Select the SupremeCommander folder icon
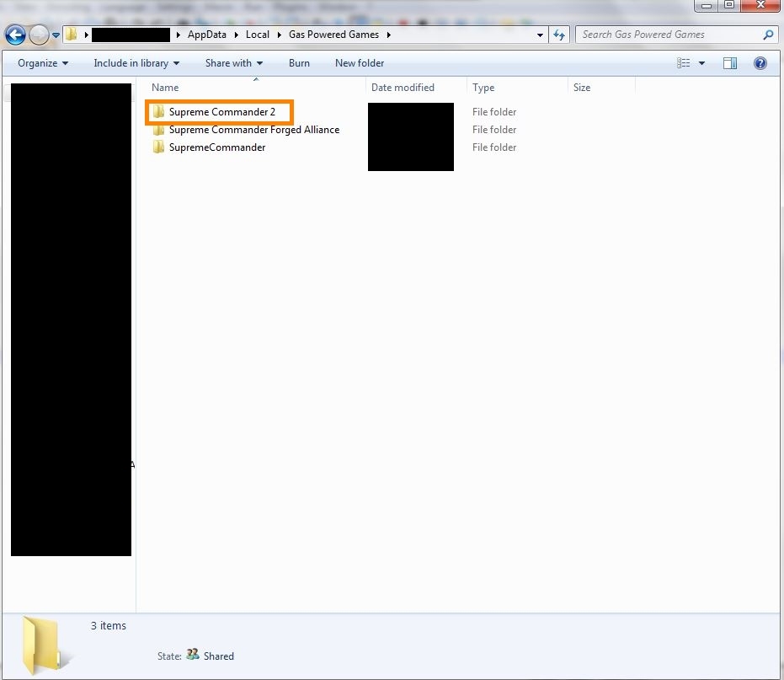Image resolution: width=784 pixels, height=680 pixels. click(157, 147)
